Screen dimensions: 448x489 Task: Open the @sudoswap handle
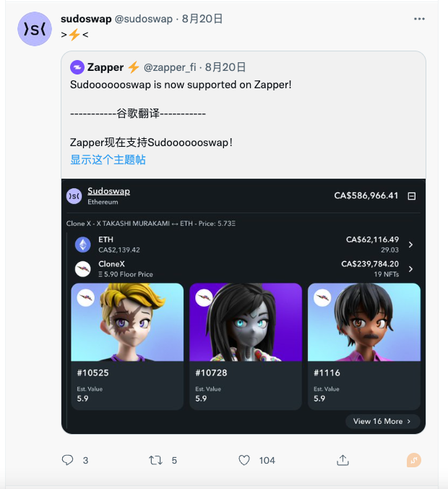coord(144,19)
